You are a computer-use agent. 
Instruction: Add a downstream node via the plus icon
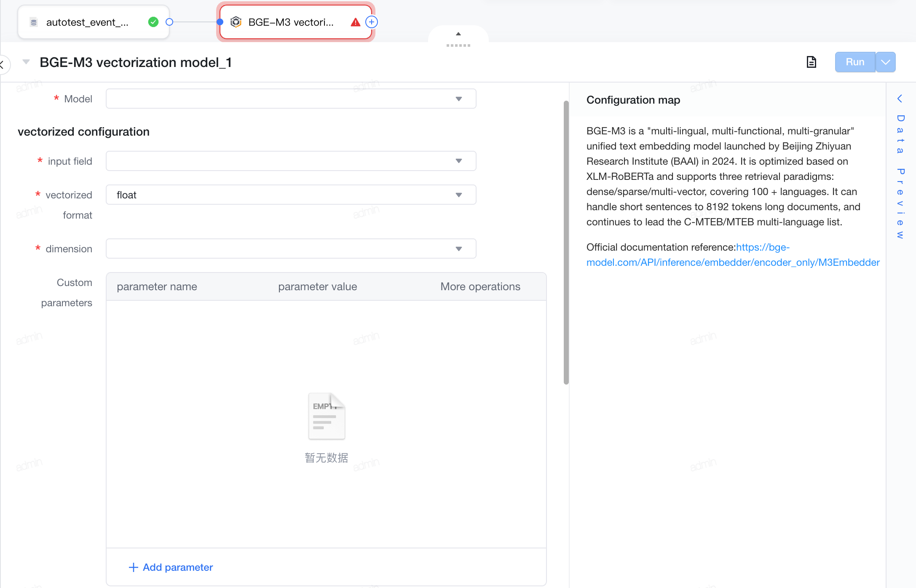[372, 22]
